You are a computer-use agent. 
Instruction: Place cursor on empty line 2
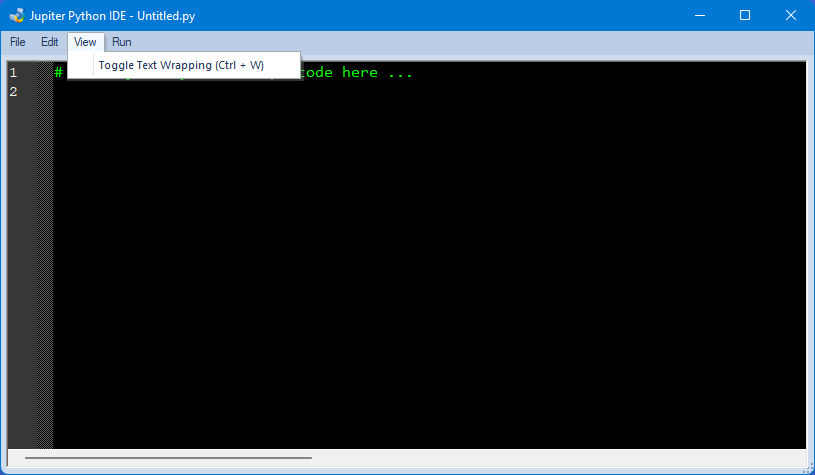(x=200, y=92)
